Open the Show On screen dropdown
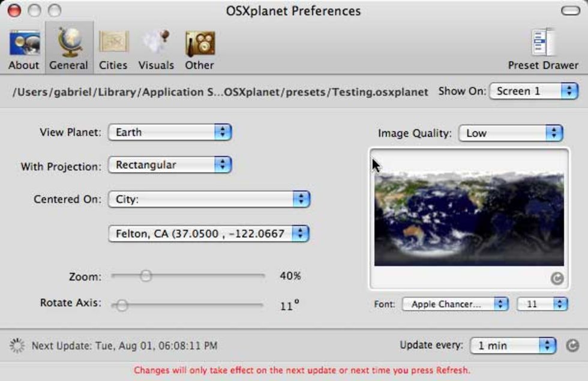 click(x=533, y=91)
